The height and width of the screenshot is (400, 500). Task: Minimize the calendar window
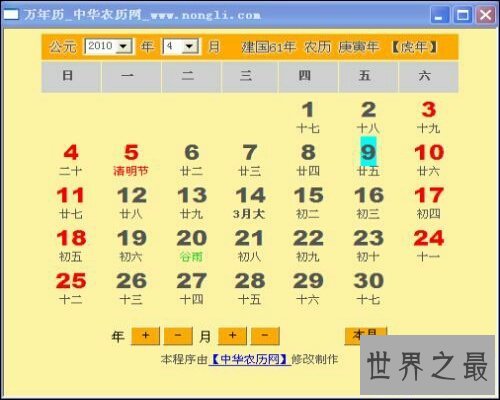(439, 15)
